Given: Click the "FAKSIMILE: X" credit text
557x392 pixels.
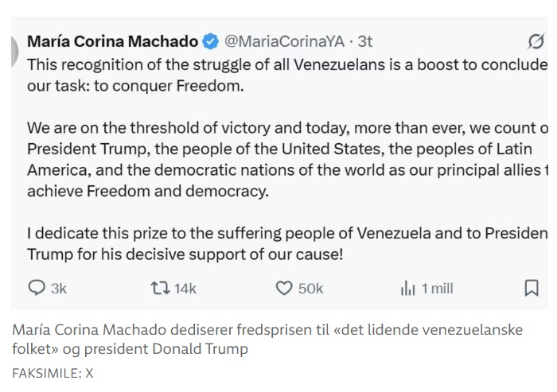Looking at the screenshot, I should [x=53, y=372].
